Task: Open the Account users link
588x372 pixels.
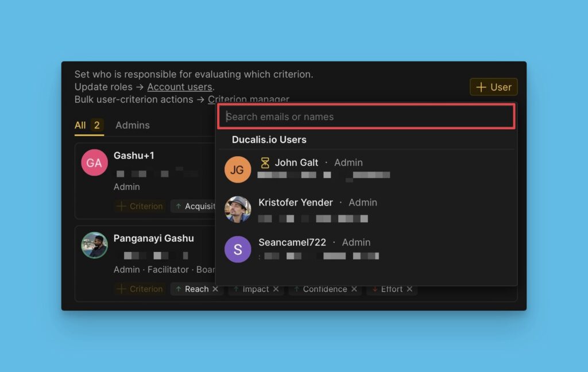Action: pyautogui.click(x=180, y=87)
